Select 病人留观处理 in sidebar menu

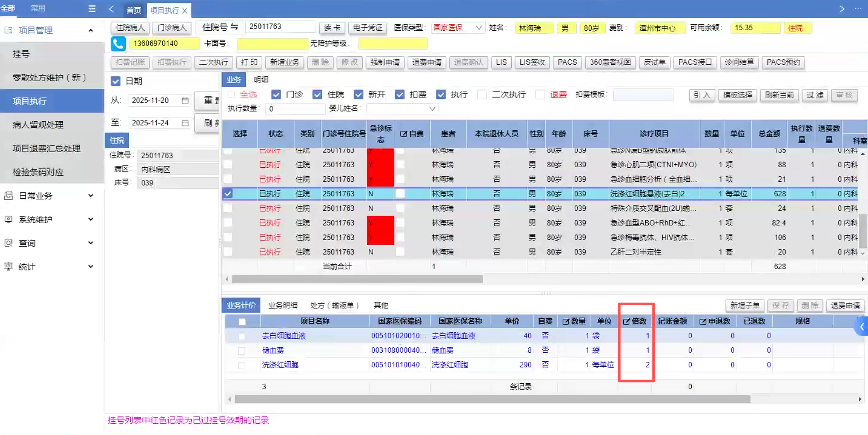pyautogui.click(x=38, y=125)
